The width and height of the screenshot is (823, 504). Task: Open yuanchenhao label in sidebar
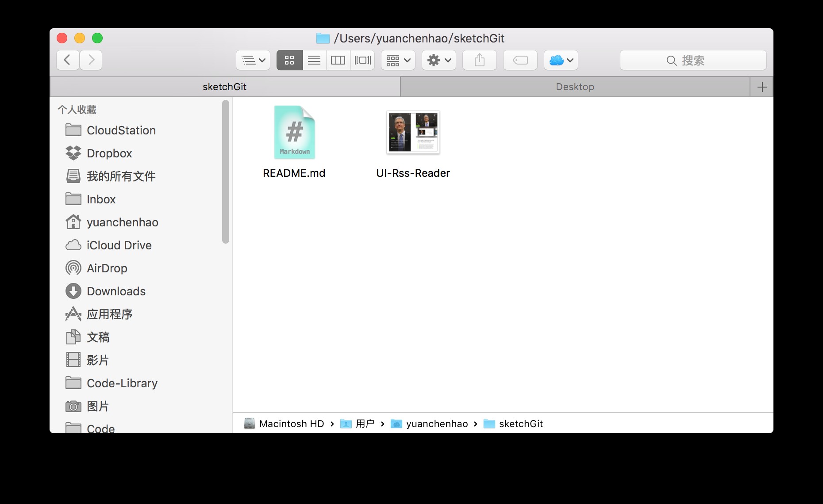(x=123, y=222)
